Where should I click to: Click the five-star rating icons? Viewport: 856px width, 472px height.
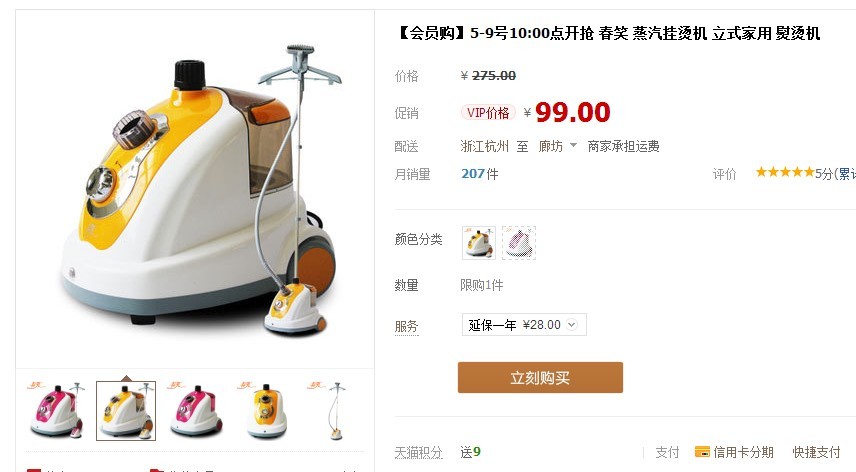pyautogui.click(x=785, y=172)
